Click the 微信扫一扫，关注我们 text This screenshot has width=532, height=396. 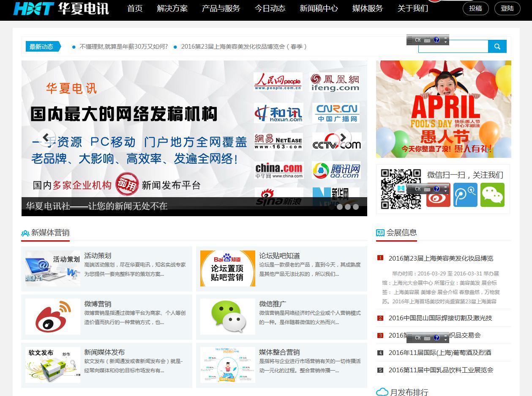[465, 175]
